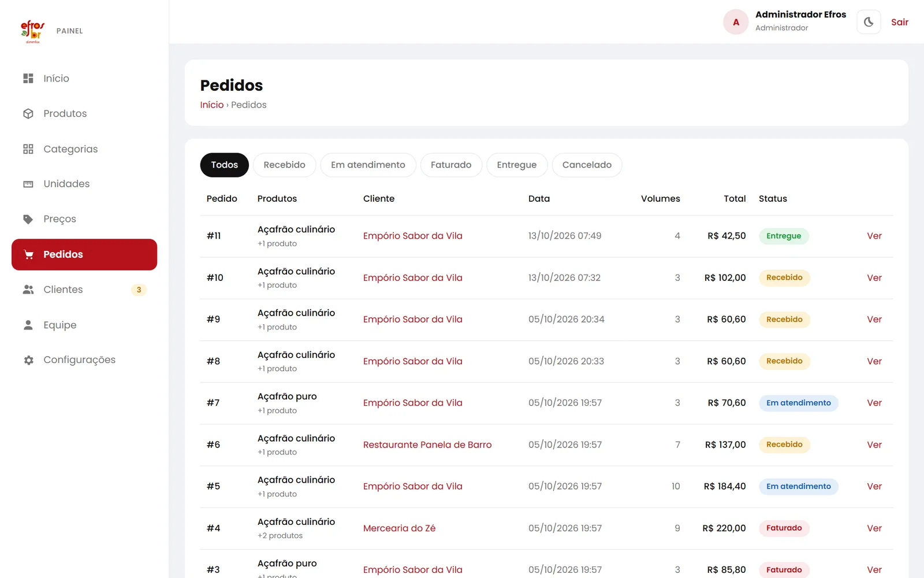This screenshot has width=924, height=578.
Task: Go to the Categorias section
Action: (84, 149)
